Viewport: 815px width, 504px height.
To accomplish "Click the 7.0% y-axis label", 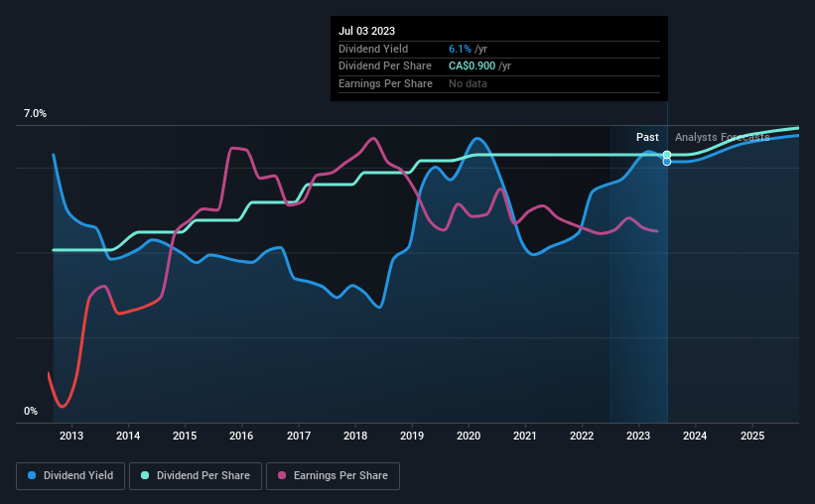I will 35,114.
